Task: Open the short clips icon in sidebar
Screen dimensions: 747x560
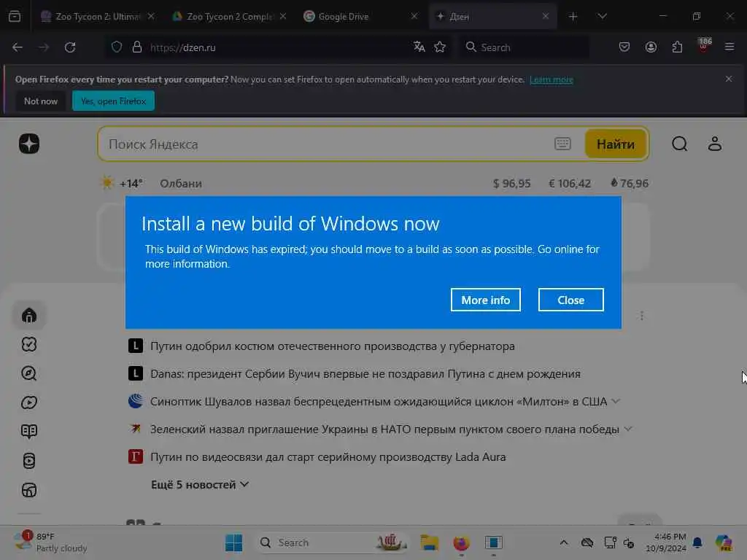Action: pyautogui.click(x=29, y=461)
